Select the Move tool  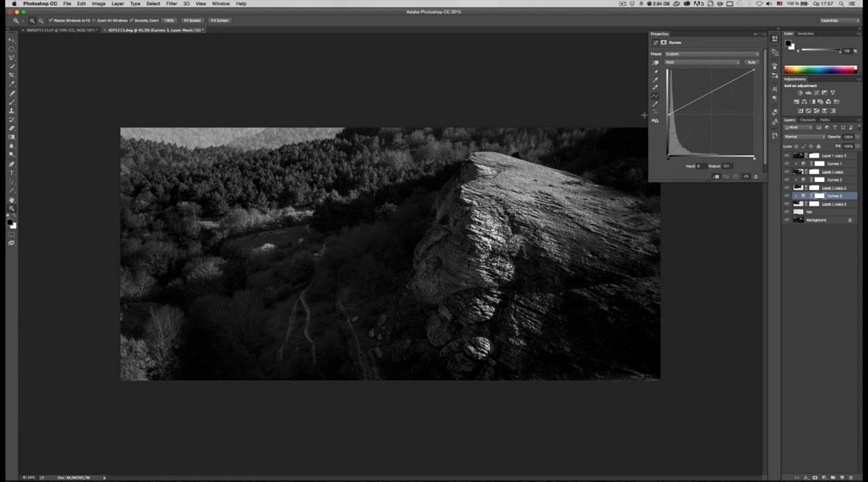pos(12,40)
